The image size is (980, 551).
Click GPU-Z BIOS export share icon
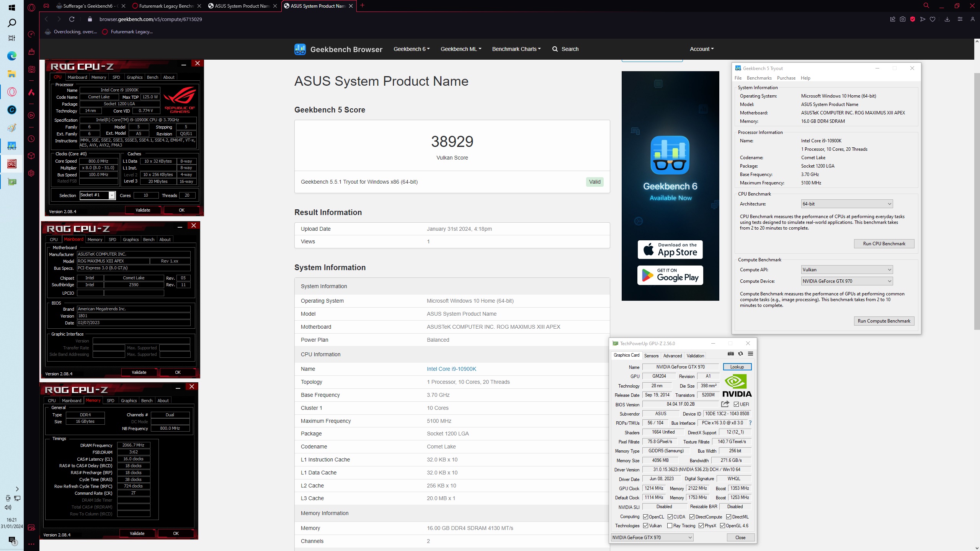pyautogui.click(x=725, y=404)
